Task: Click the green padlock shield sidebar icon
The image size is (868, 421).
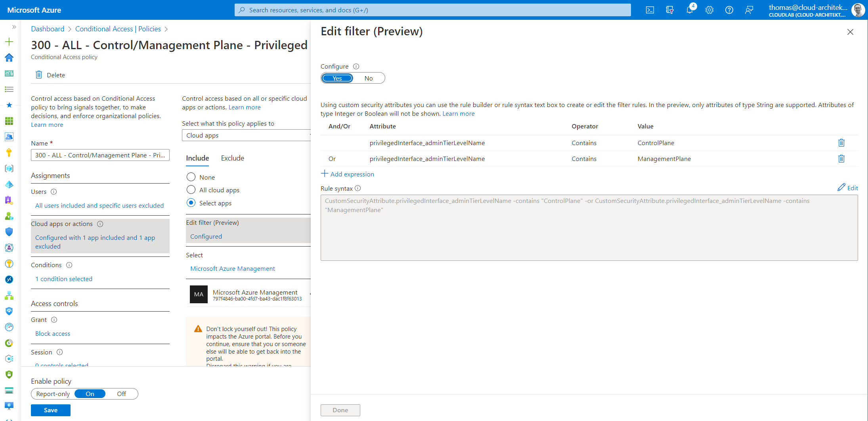Action: pos(9,375)
